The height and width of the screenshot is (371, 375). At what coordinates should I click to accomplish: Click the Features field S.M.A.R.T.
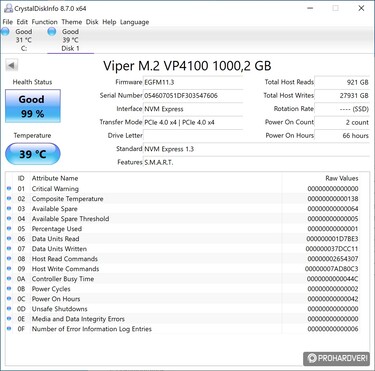256,162
